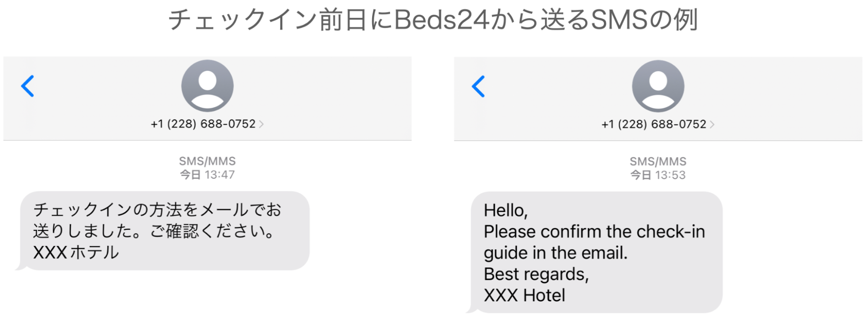868x323 pixels.
Task: Click the SMS/MMS label above the 13:47 timestamp
Action: click(x=207, y=161)
